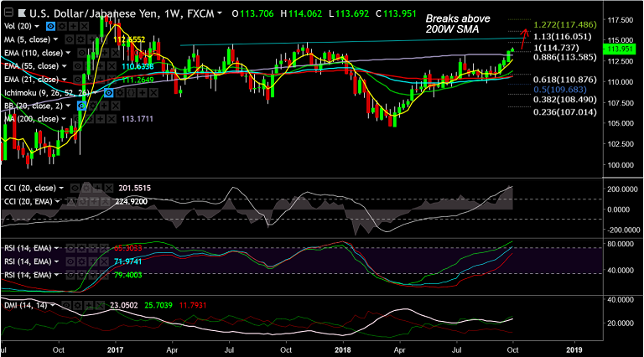Open dropdown arrow next to FXCM title
This screenshot has height=357, width=644.
tap(220, 13)
